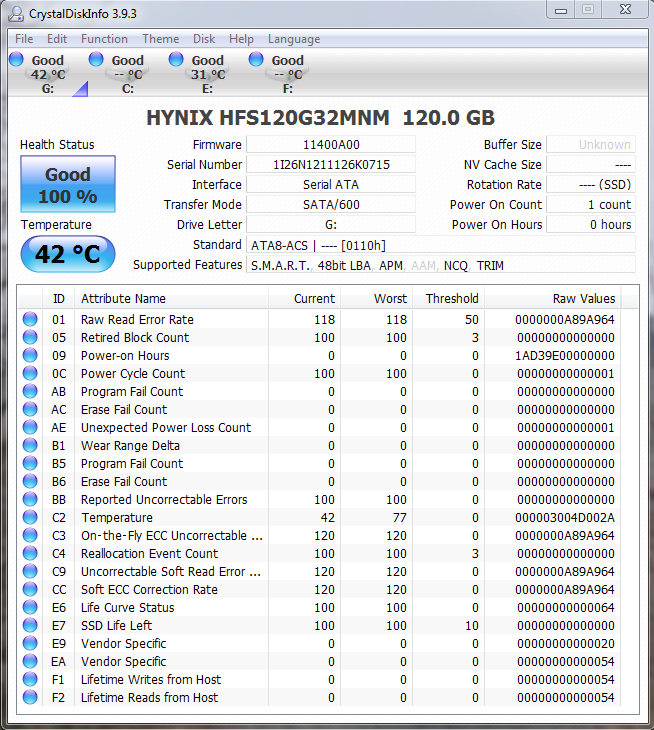The height and width of the screenshot is (730, 654).
Task: Click the 42 °C temperature button
Action: point(68,254)
